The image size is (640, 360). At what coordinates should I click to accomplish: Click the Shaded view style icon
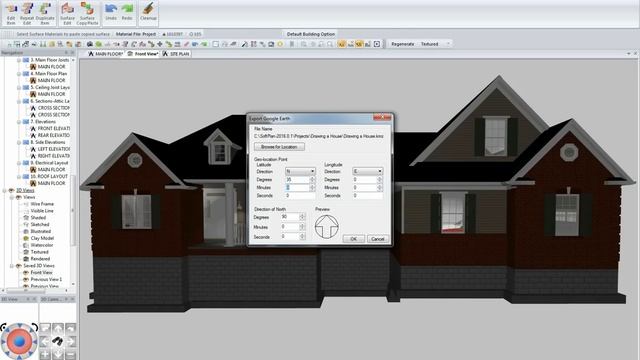coord(26,218)
